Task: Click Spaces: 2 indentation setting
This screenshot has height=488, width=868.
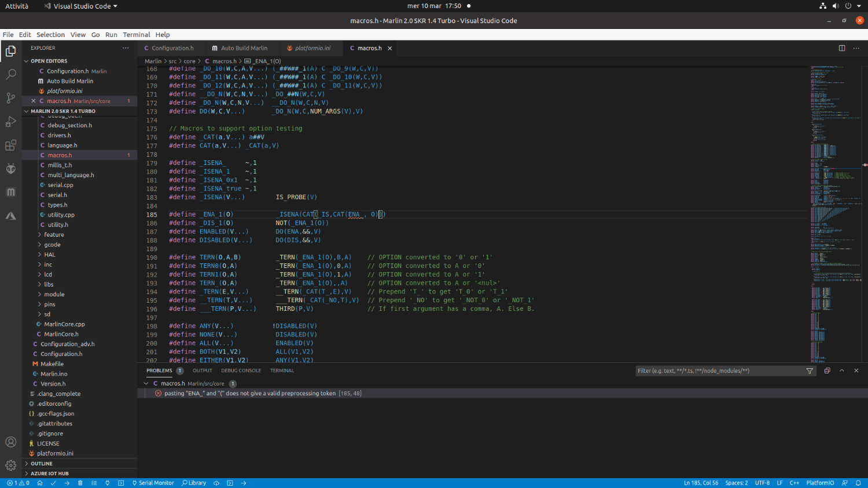Action: pos(737,483)
